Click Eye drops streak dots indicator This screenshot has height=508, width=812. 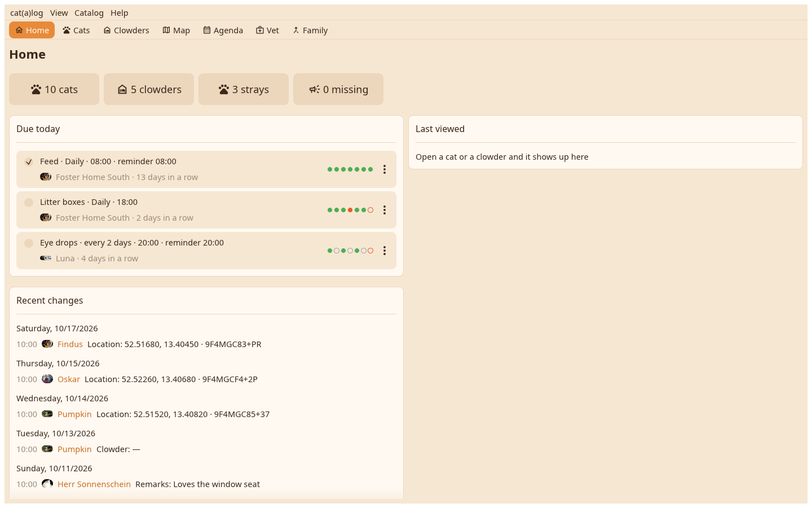[x=350, y=251]
